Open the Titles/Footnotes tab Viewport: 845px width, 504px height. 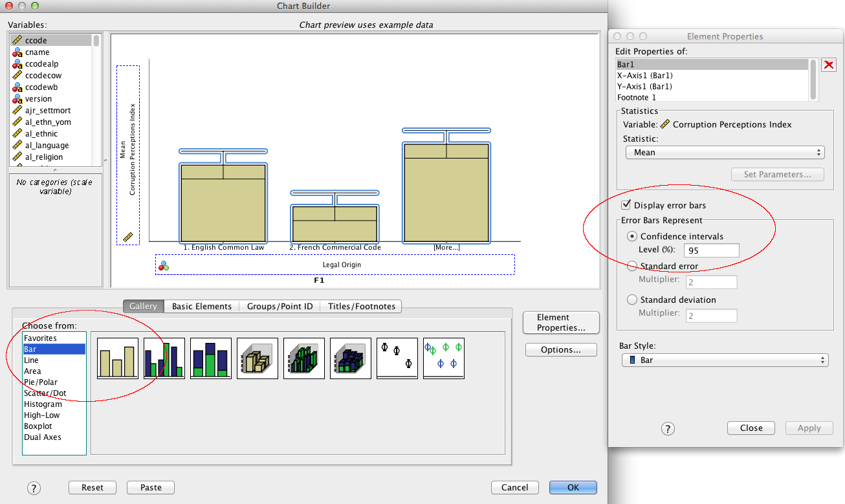tap(361, 307)
